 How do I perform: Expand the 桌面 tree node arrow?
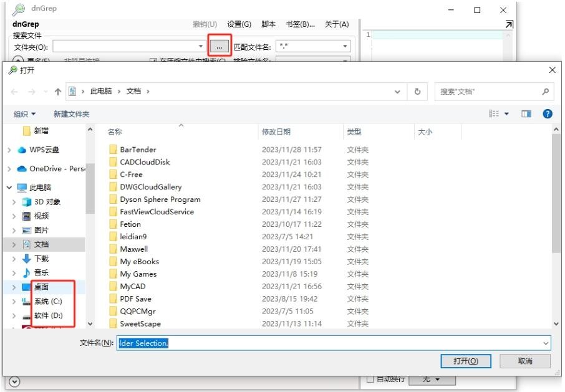point(14,287)
